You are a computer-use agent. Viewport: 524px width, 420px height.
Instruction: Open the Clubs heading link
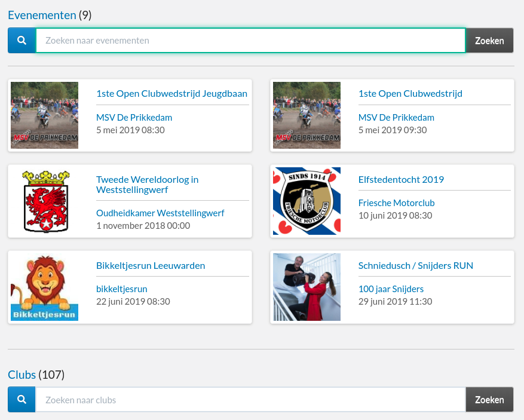[x=22, y=375]
